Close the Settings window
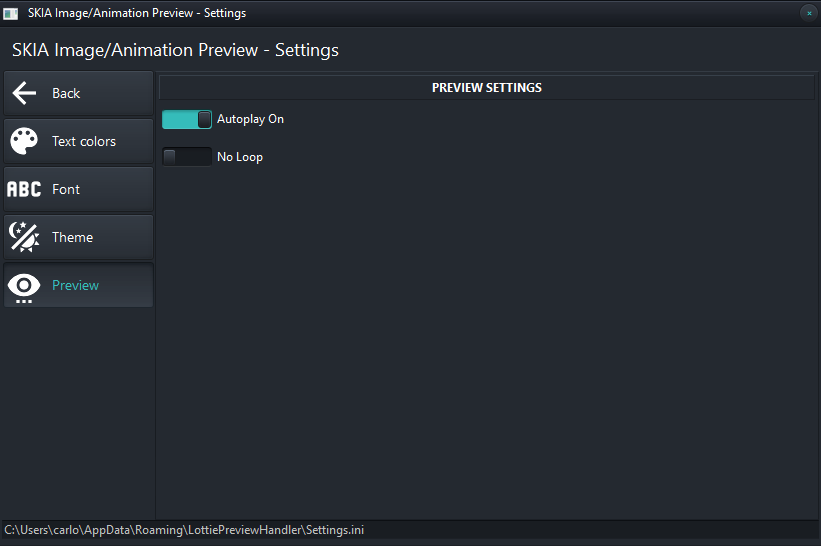821x546 pixels. 809,13
